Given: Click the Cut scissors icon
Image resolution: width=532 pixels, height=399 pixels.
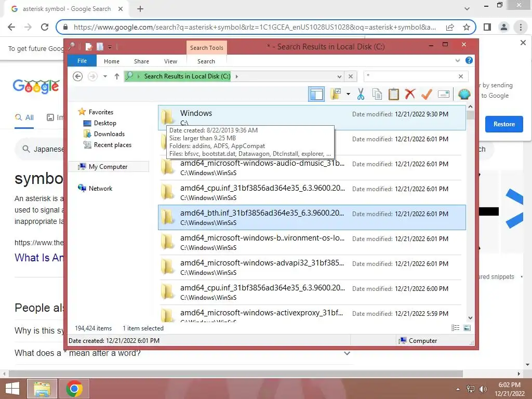Looking at the screenshot, I should pos(361,94).
